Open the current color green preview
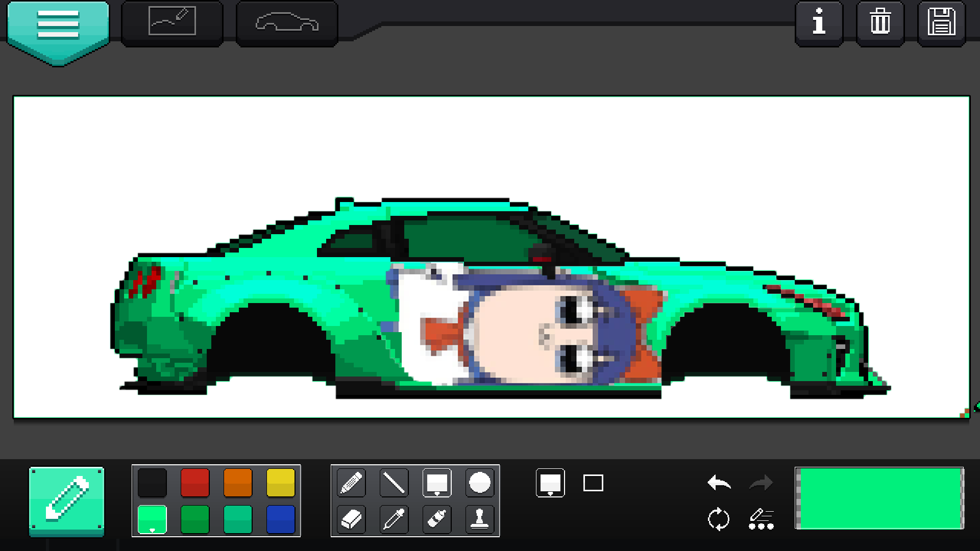This screenshot has width=980, height=551. coord(879,498)
